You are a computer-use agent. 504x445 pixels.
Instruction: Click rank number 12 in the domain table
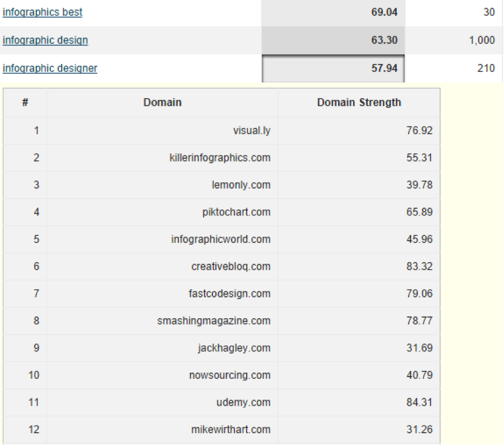[34, 429]
